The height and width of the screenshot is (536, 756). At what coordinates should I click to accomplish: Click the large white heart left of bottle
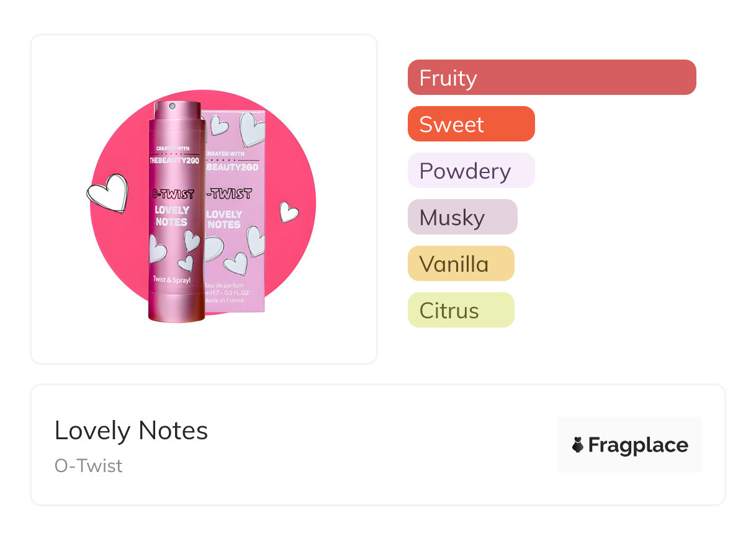click(x=107, y=192)
